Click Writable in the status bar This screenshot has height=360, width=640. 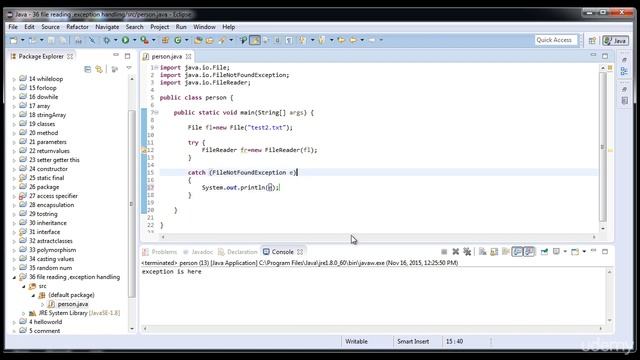click(x=356, y=341)
